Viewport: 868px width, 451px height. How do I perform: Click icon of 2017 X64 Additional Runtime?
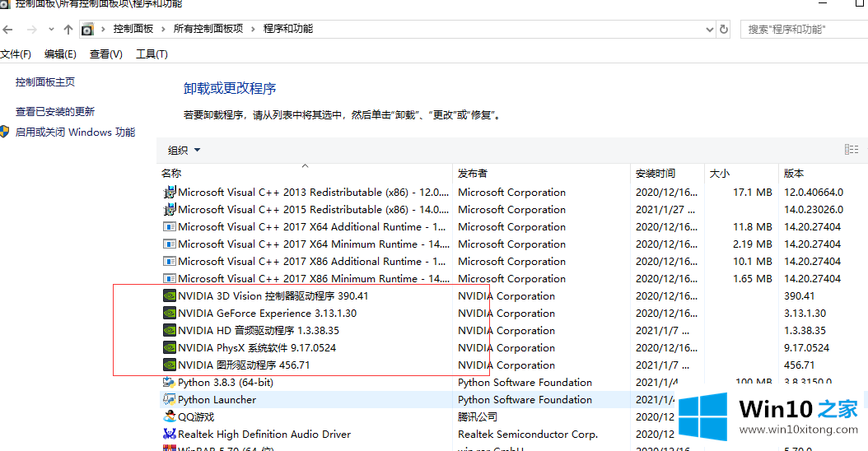tap(170, 227)
